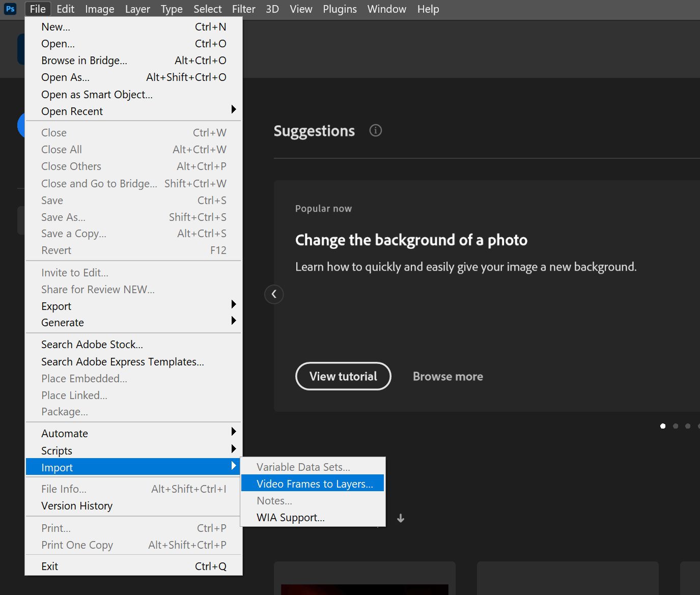
Task: Click the Change the background of a photo heading
Action: coord(411,240)
